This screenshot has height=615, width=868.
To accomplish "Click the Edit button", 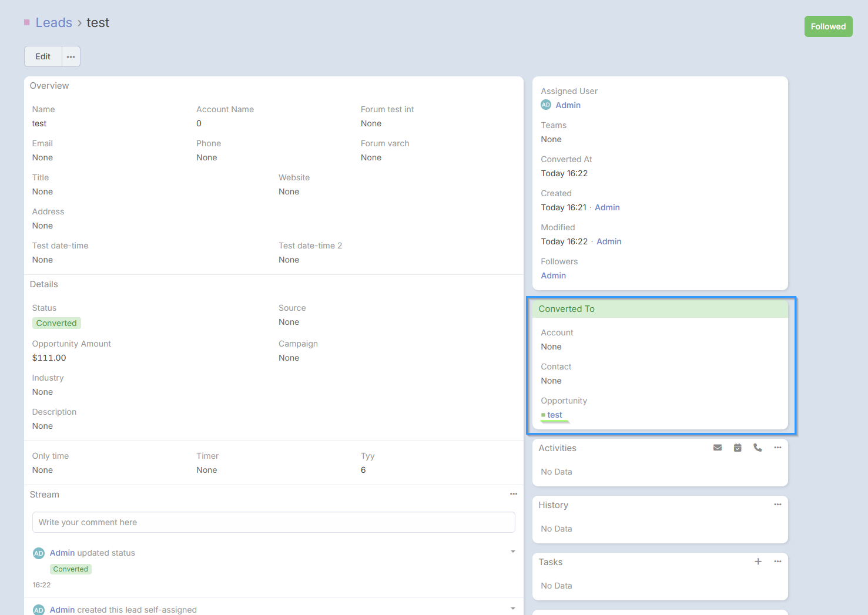I will pos(43,57).
